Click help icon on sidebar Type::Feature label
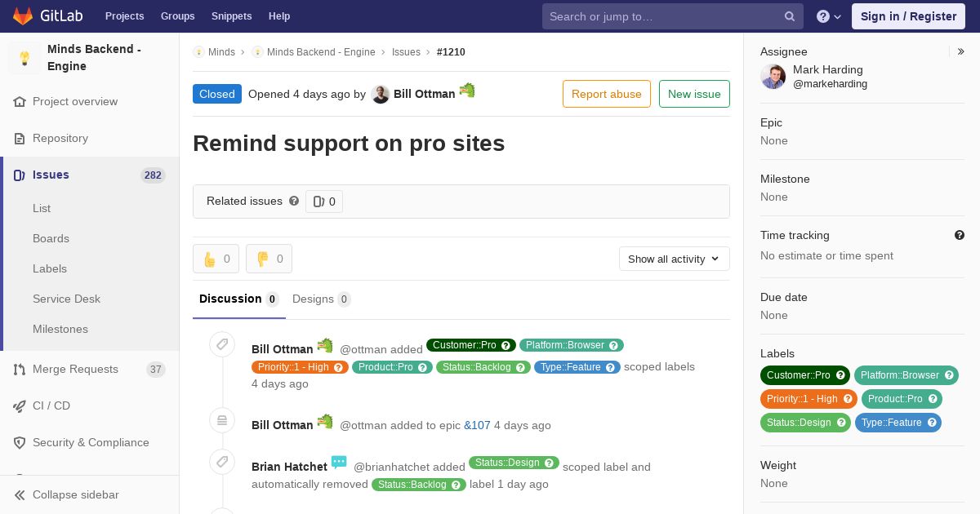Viewport: 980px width, 514px height. (x=932, y=423)
